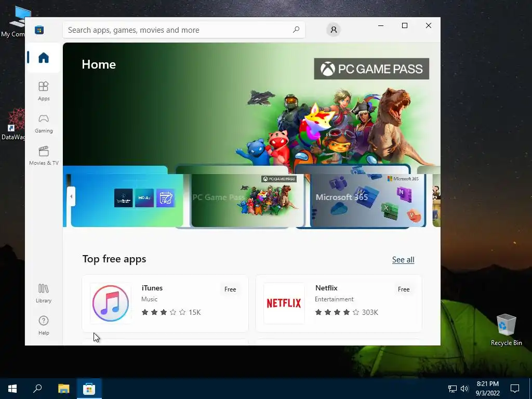Open the volume control in system tray

coord(464,389)
